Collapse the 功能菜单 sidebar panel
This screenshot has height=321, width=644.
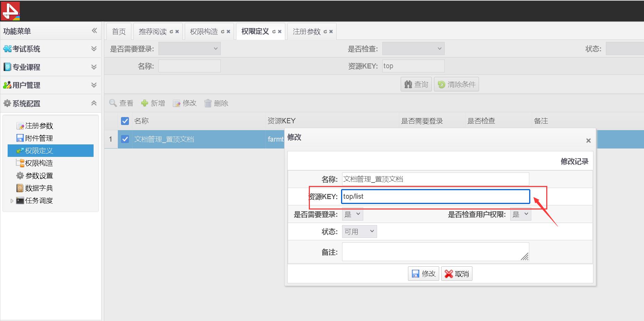(94, 31)
